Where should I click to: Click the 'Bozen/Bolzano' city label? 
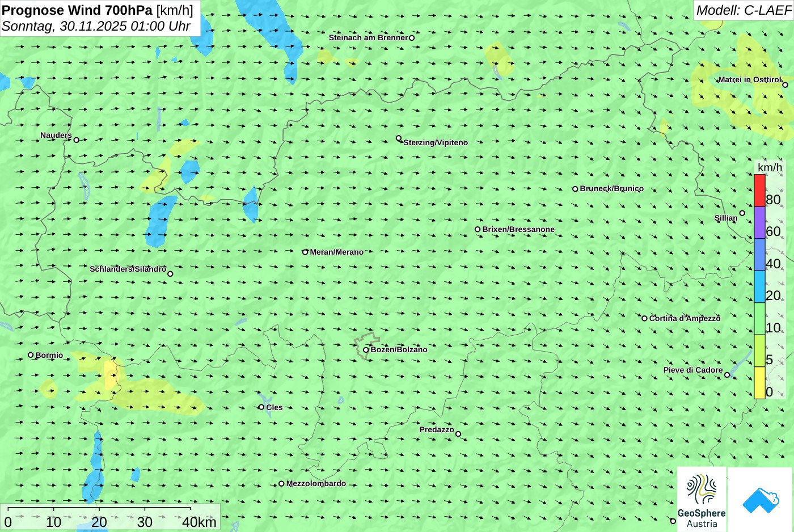(399, 349)
